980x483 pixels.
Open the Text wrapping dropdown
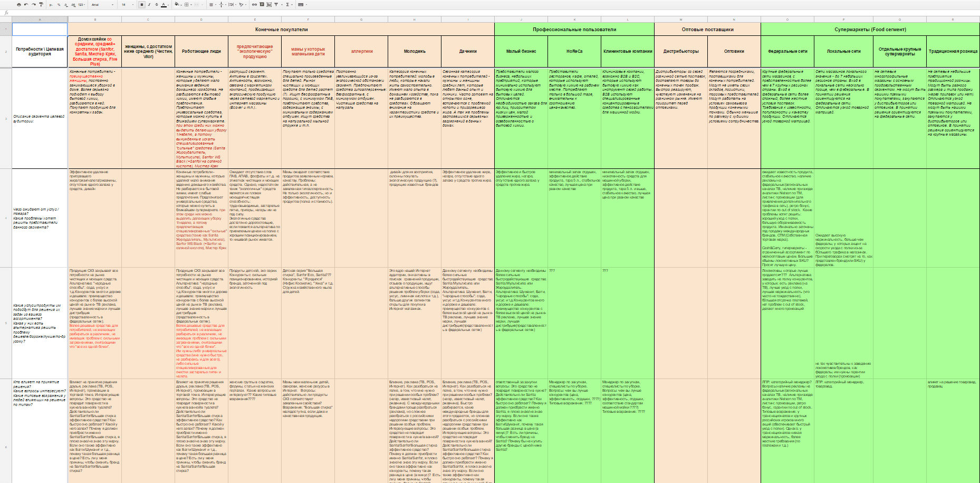click(232, 5)
